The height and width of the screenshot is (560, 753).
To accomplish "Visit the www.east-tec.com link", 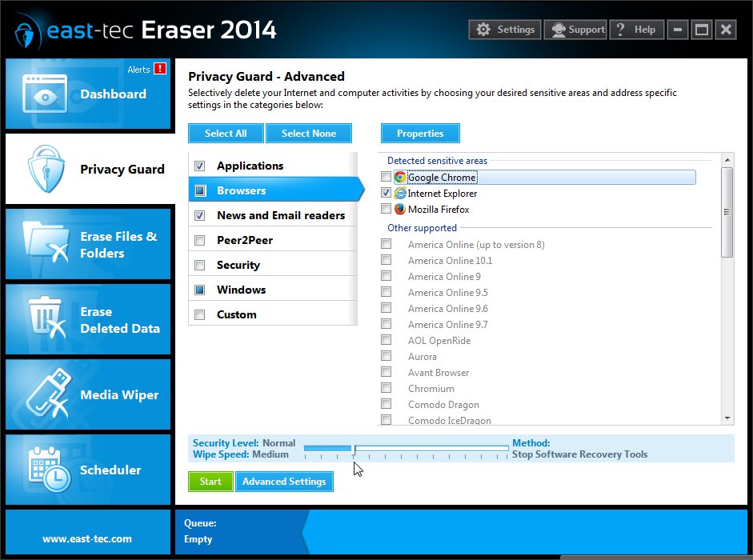I will 87,539.
